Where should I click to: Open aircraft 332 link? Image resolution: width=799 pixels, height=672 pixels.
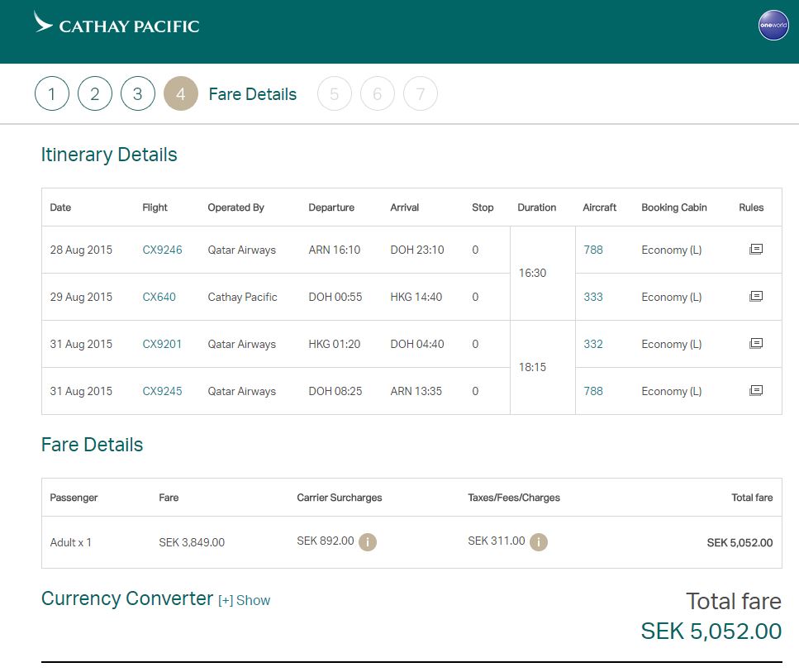tap(593, 344)
